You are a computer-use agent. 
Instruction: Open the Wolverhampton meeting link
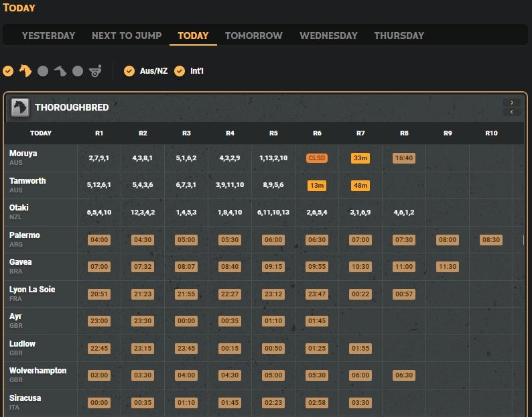[x=38, y=371]
